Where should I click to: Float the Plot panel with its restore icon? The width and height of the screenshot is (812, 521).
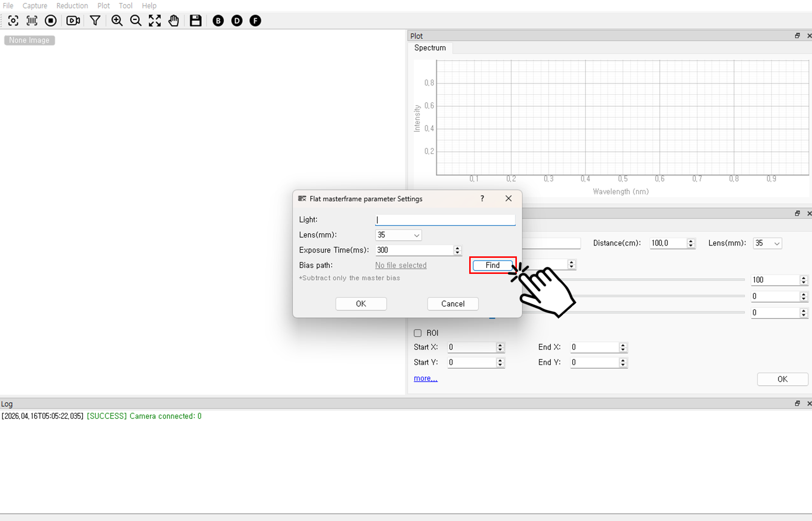click(797, 36)
